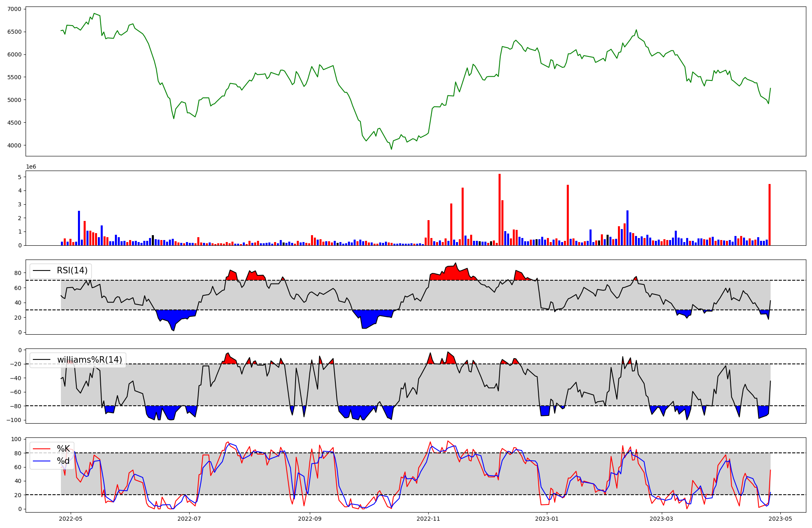This screenshot has height=528, width=812.
Task: Select the %K legend entry text
Action: click(x=63, y=449)
